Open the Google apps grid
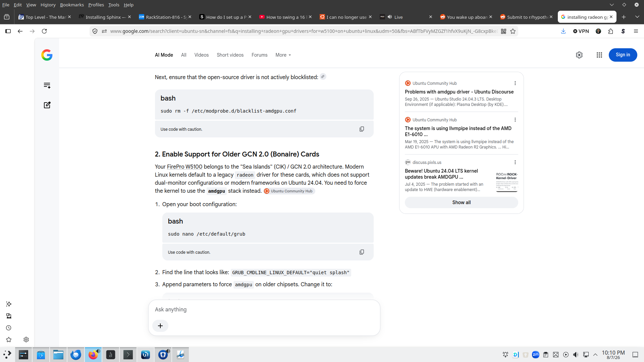The image size is (644, 362). pos(599,55)
